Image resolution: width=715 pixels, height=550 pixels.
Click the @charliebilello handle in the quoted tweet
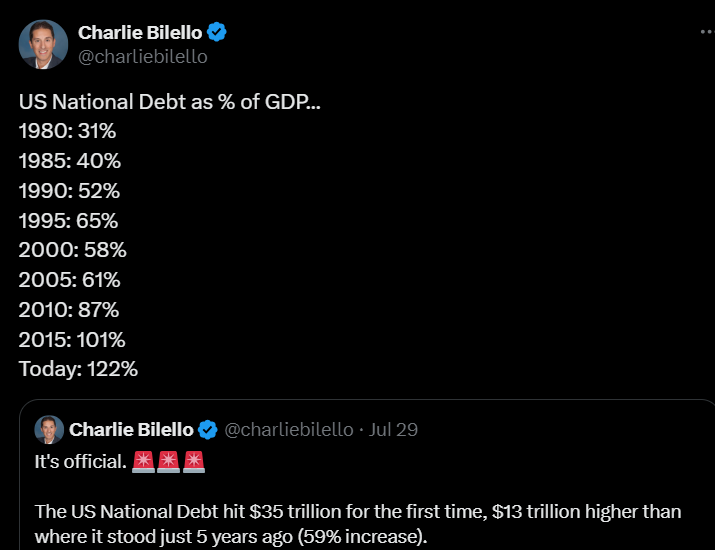point(289,430)
